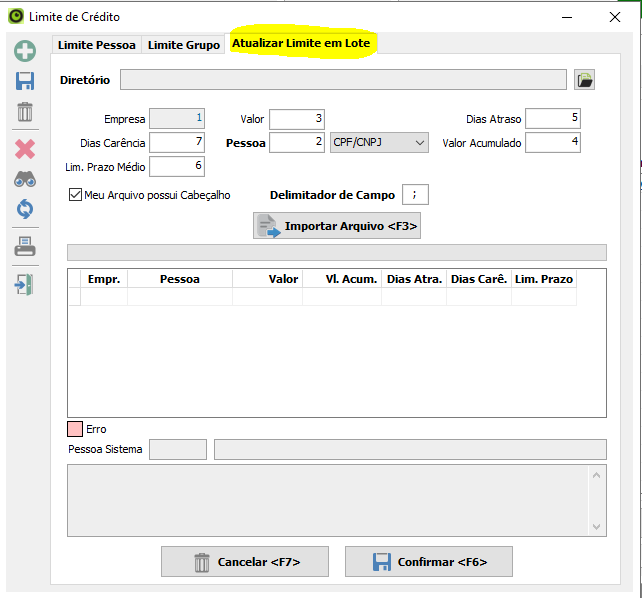Click the blue floppy disk Save icon
The height and width of the screenshot is (598, 642).
25,82
